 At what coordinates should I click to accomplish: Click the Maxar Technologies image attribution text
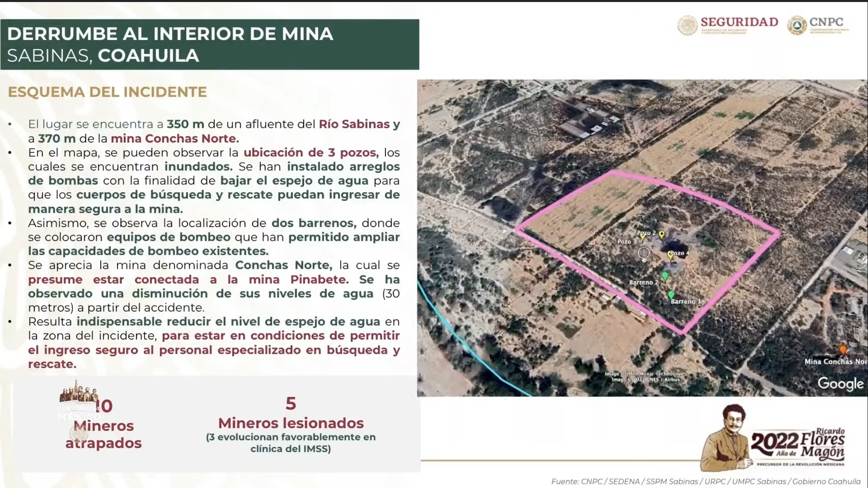pyautogui.click(x=645, y=374)
